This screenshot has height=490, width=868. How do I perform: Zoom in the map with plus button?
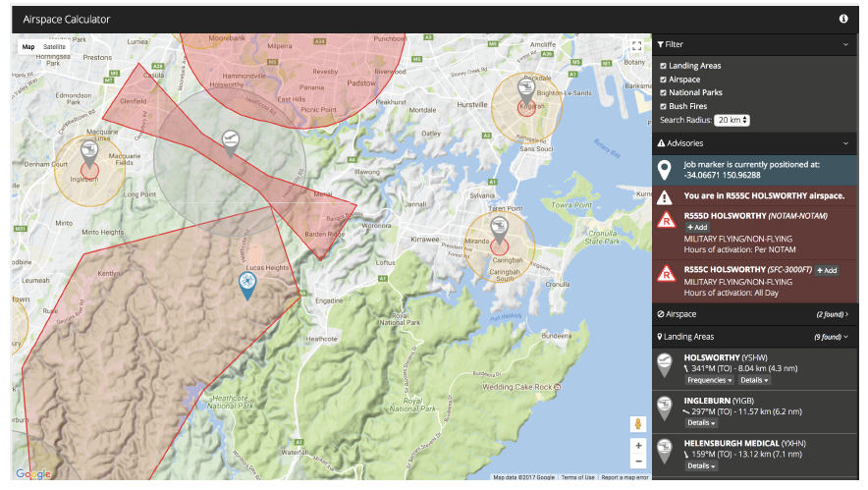[638, 446]
